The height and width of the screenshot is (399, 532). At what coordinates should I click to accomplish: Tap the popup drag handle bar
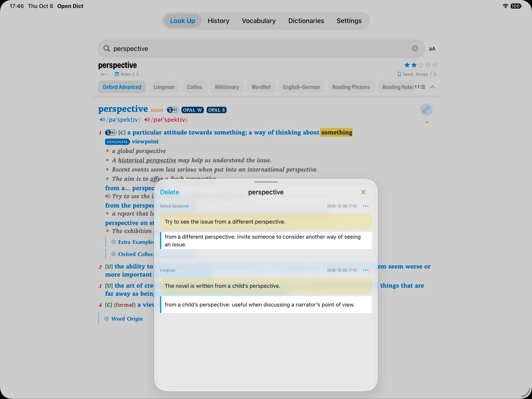coord(266,182)
